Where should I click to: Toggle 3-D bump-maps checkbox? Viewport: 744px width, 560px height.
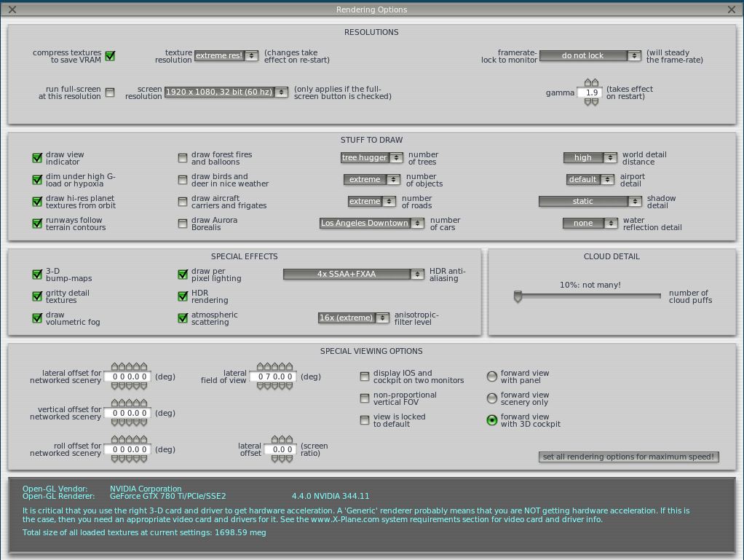click(x=37, y=275)
